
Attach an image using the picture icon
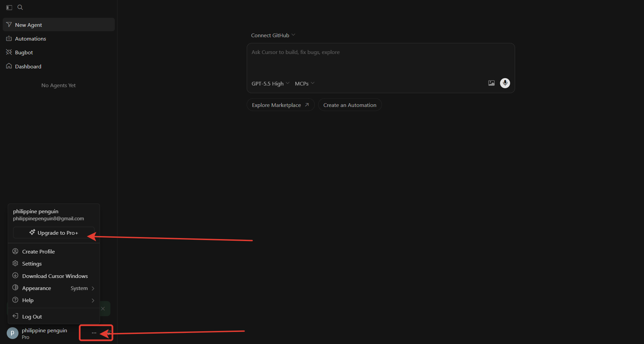[x=491, y=83]
